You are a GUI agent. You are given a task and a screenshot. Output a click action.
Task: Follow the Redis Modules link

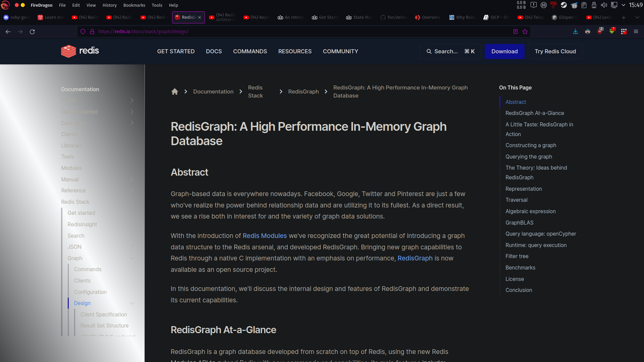[x=265, y=236]
